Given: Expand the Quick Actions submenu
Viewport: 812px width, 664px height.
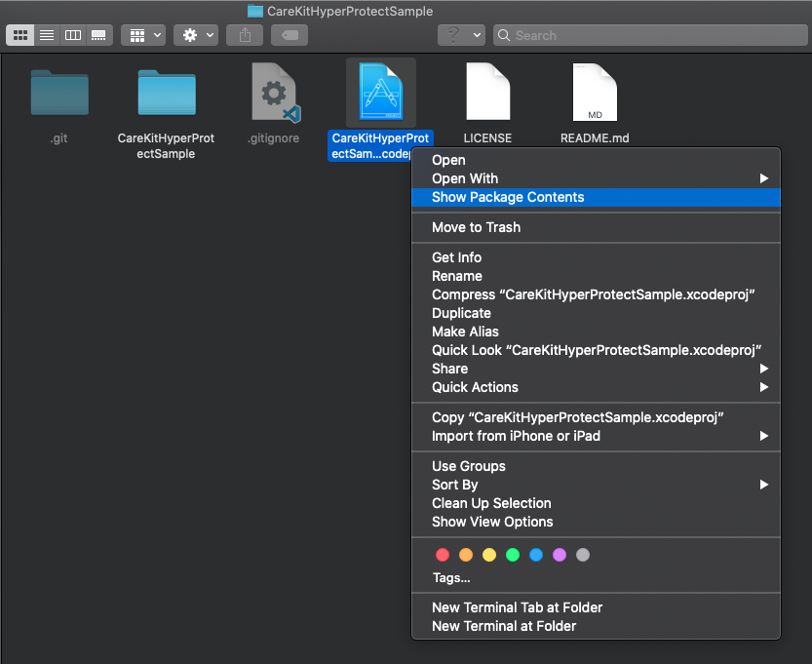Looking at the screenshot, I should (596, 387).
